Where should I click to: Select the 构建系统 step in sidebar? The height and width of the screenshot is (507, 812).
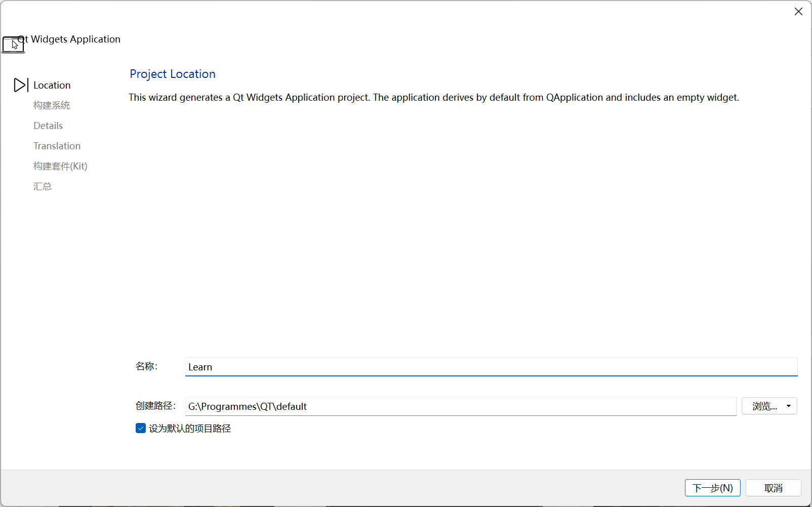(x=52, y=105)
